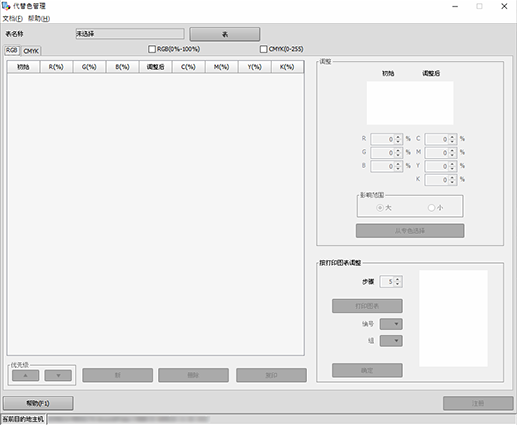The image size is (517, 425).
Task: Move priority down with the down-arrow button
Action: 58,375
